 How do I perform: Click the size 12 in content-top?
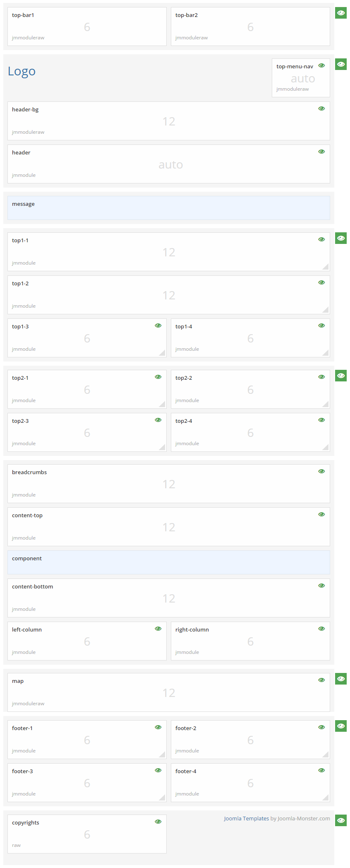point(169,528)
